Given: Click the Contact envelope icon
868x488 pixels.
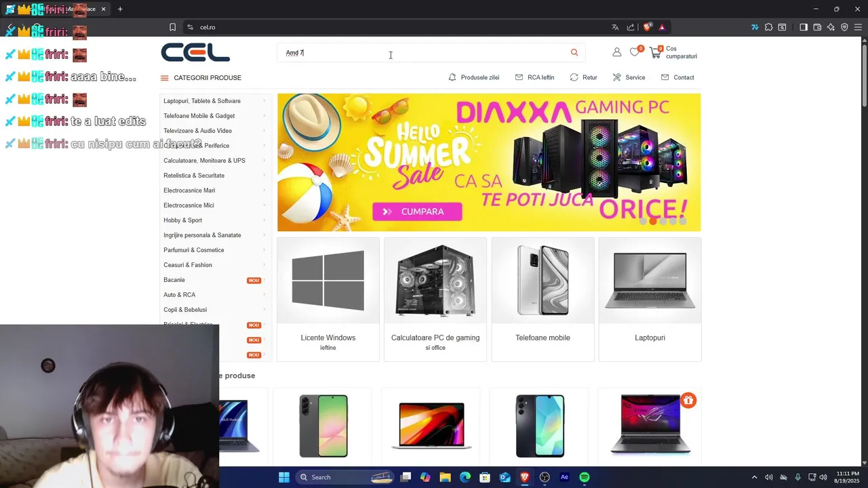Looking at the screenshot, I should [x=665, y=77].
